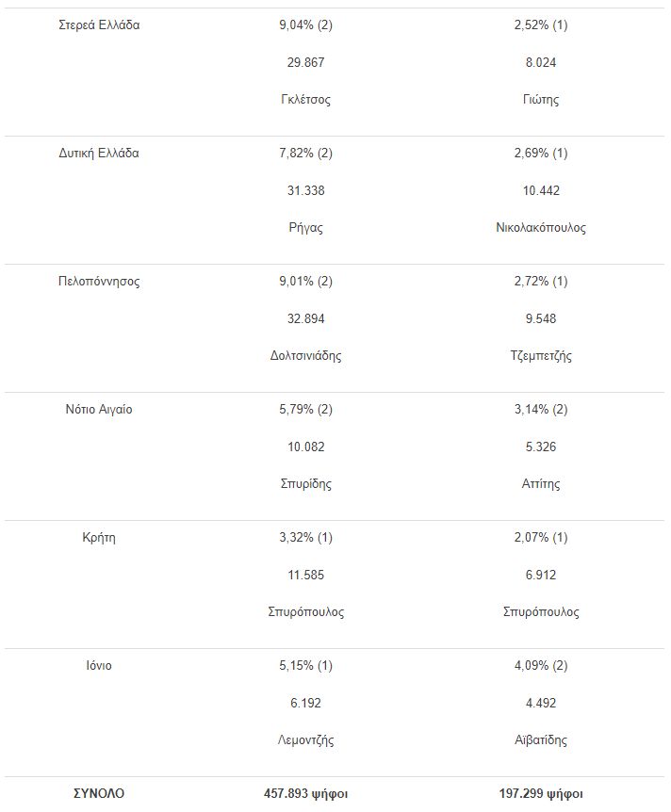Click candidate name Γκλέτσος
Image resolution: width=671 pixels, height=812 pixels.
pos(306,100)
